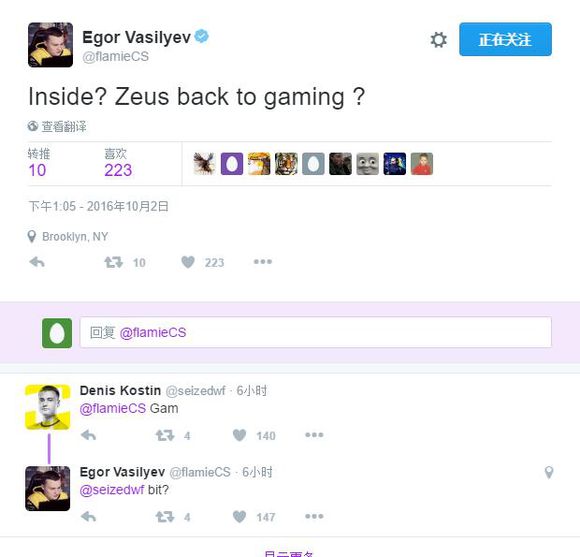
Task: View the 10 retweets count list
Action: pyautogui.click(x=37, y=170)
